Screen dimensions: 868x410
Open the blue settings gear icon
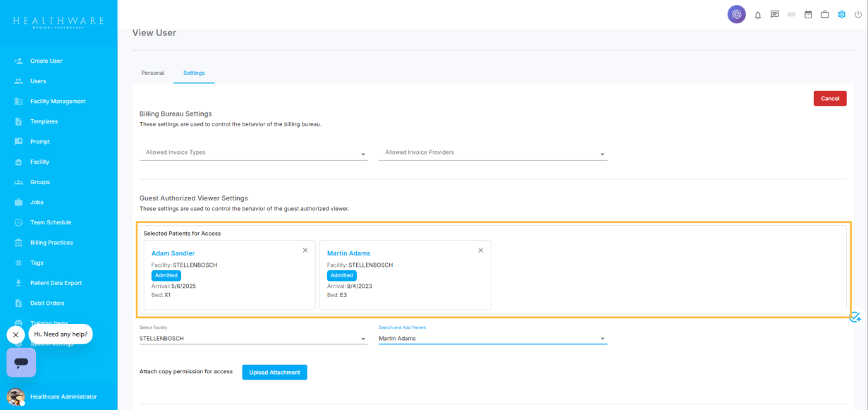[x=841, y=14]
